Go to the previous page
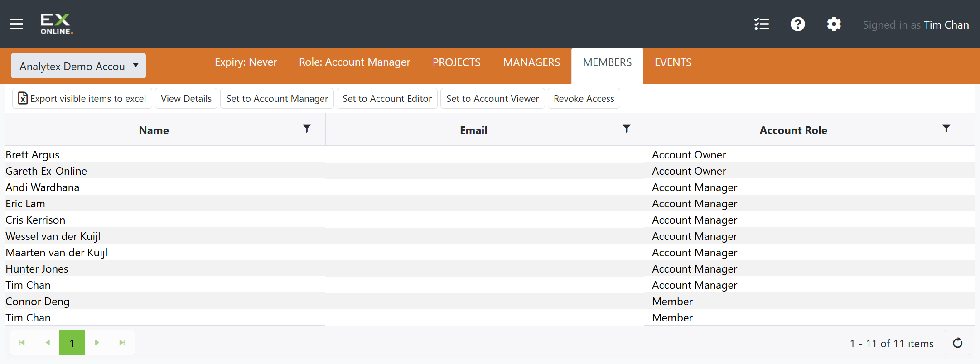The image size is (980, 364). tap(47, 343)
